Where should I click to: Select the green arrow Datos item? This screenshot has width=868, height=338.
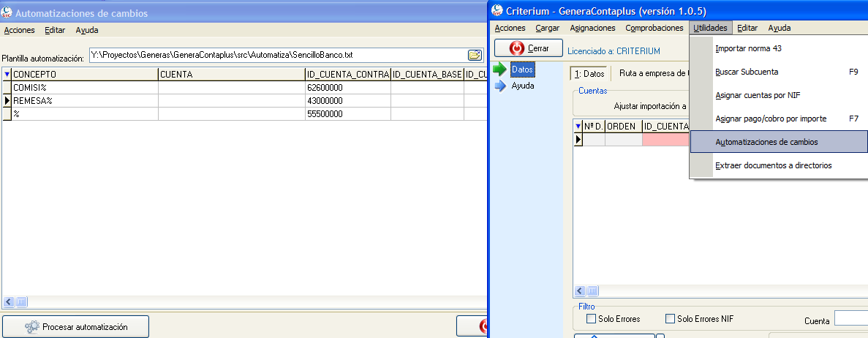tap(515, 70)
